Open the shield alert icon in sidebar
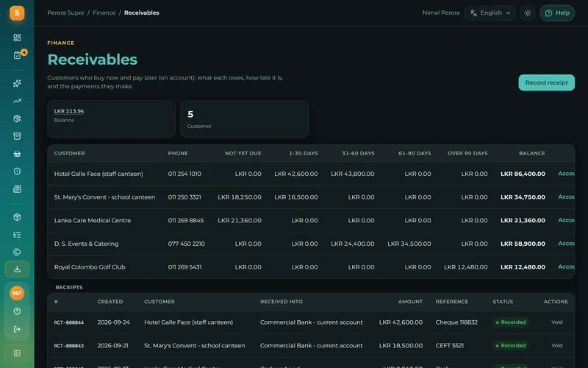The width and height of the screenshot is (588, 368). [x=17, y=171]
